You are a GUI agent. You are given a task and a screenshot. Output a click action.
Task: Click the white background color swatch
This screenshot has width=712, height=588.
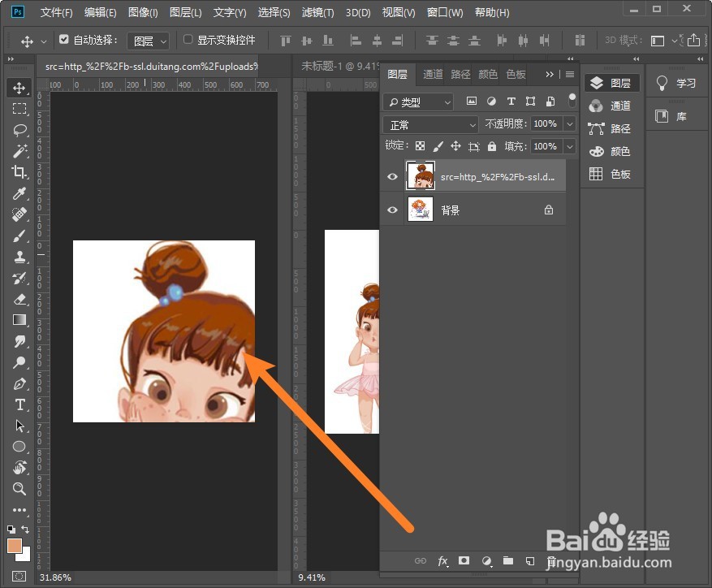26,557
